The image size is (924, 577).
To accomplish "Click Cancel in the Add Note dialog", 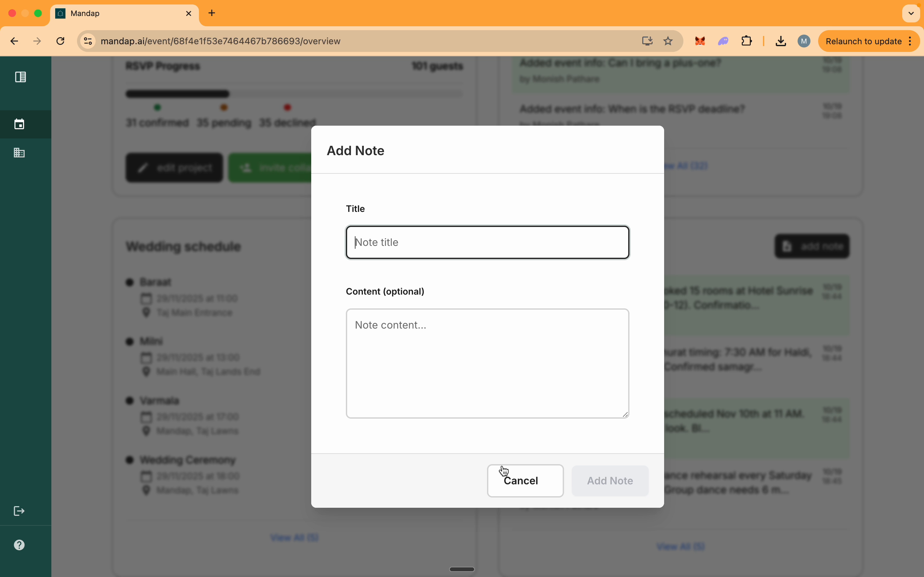I will (525, 481).
